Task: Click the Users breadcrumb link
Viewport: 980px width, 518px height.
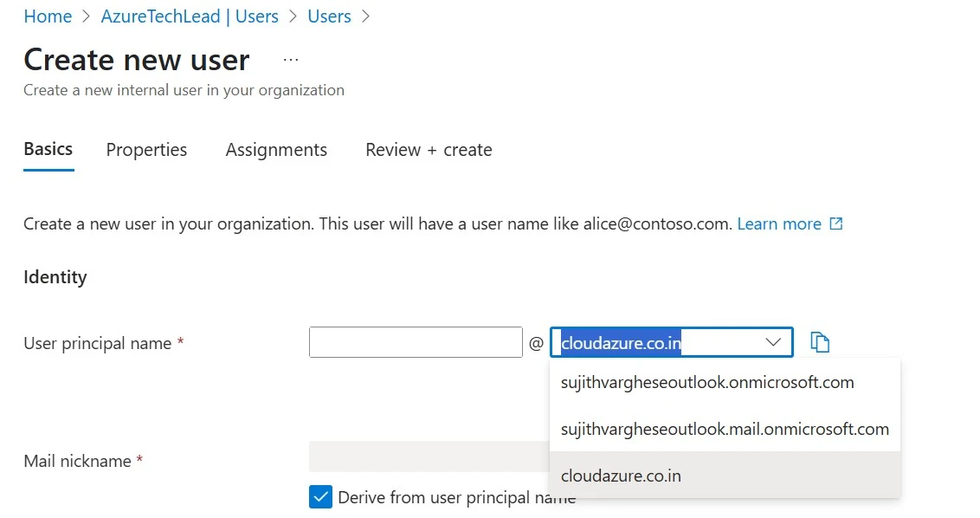Action: 329,16
